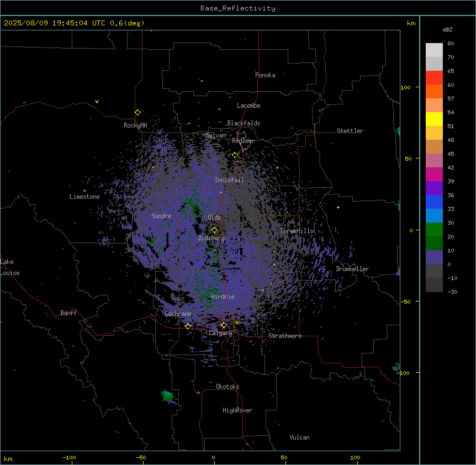Image resolution: width=476 pixels, height=465 pixels.
Task: Select the green 30 dBZ legend swatch
Action: tap(434, 230)
